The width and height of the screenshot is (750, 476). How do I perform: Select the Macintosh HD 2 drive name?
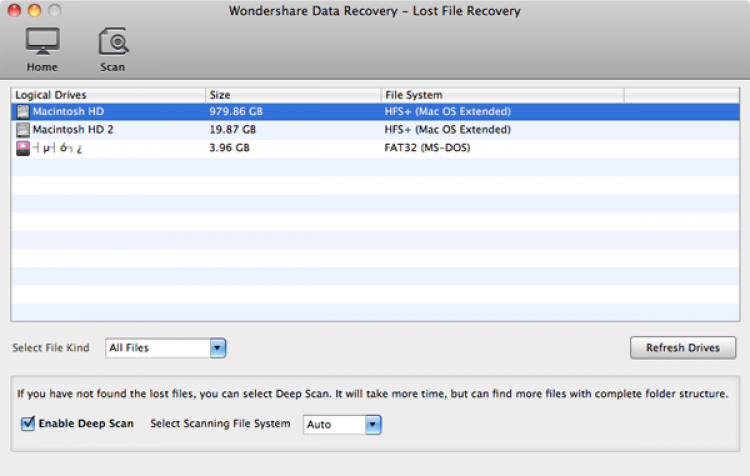(73, 130)
